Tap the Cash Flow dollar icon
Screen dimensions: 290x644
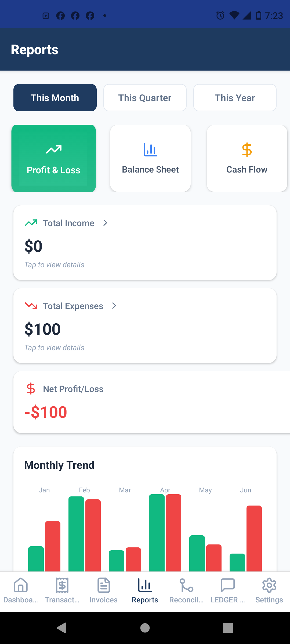tap(247, 150)
